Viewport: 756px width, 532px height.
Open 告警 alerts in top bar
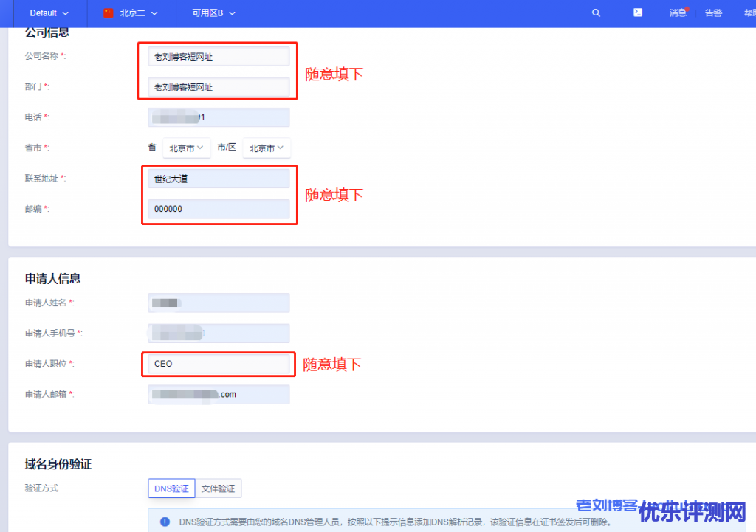click(x=714, y=13)
